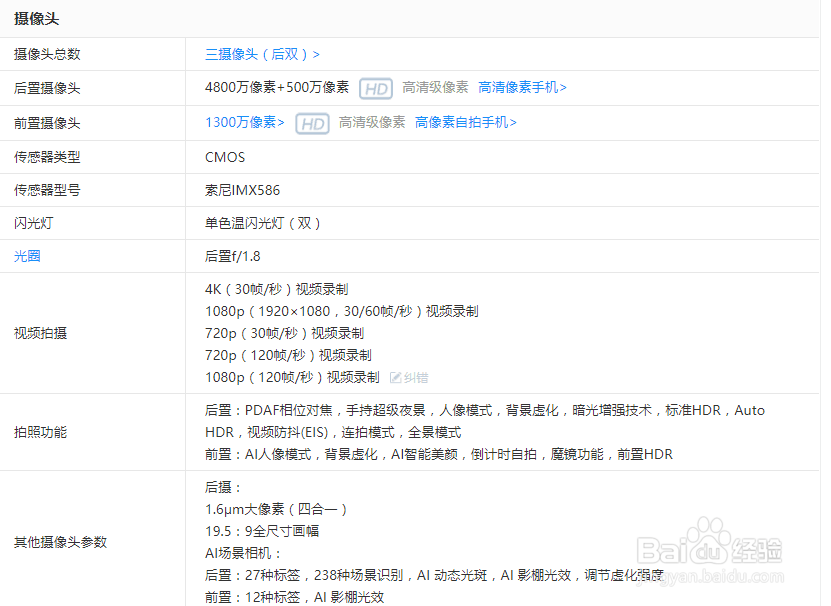The height and width of the screenshot is (606, 831).
Task: Select the 4800万像素+500万像素 value
Action: (277, 87)
